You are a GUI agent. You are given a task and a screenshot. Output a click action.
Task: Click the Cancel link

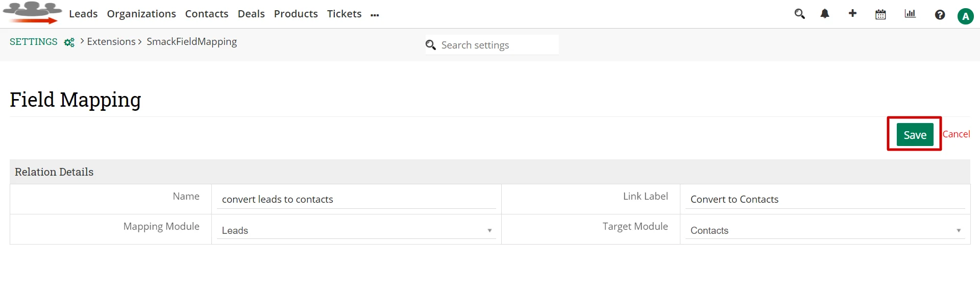[956, 134]
